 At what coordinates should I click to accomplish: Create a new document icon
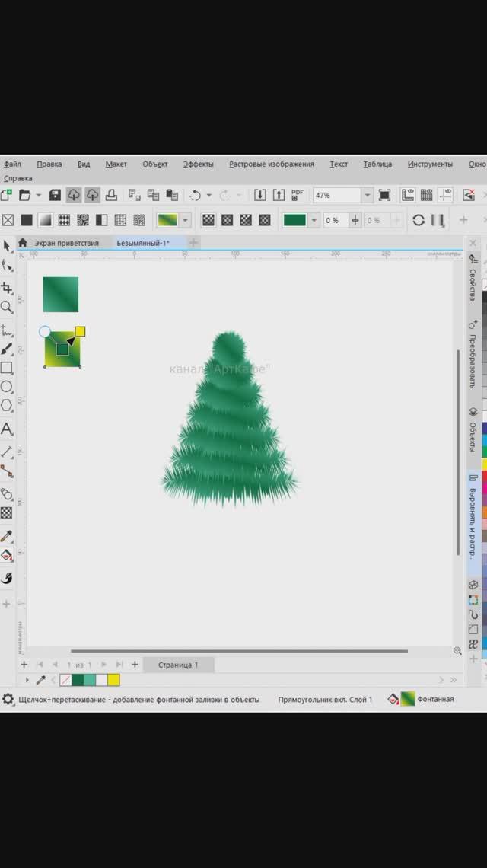[x=6, y=195]
